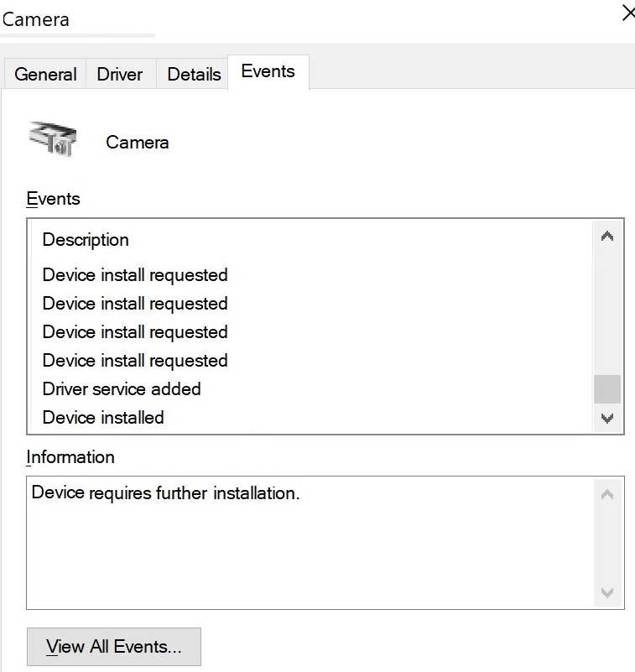The height and width of the screenshot is (672, 635).
Task: Click events list scroll up arrow
Action: (607, 236)
